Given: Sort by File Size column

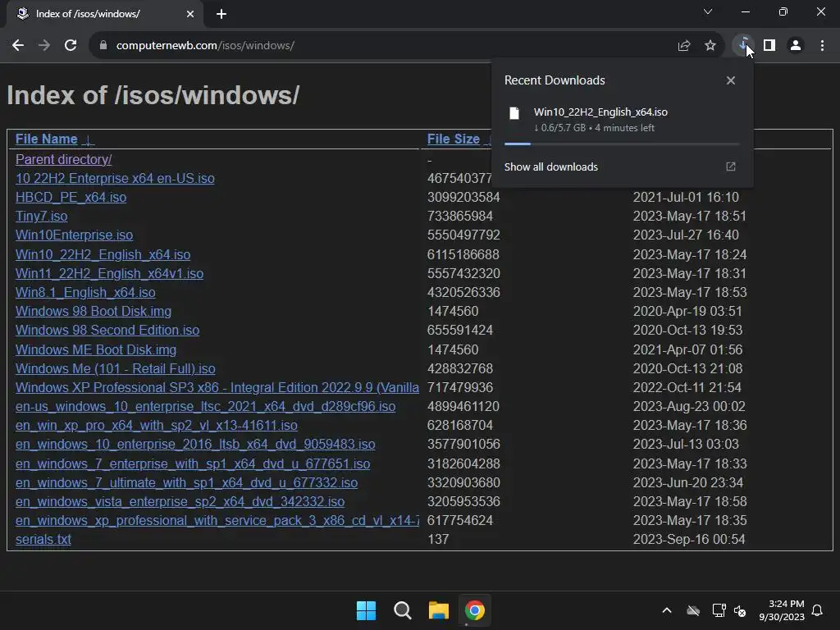Looking at the screenshot, I should coord(453,139).
